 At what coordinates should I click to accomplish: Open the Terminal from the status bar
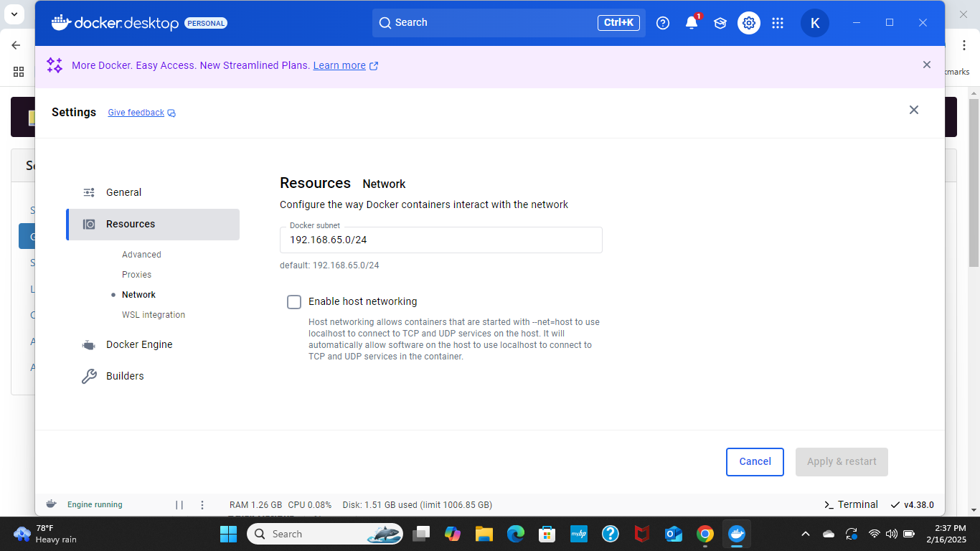tap(851, 504)
